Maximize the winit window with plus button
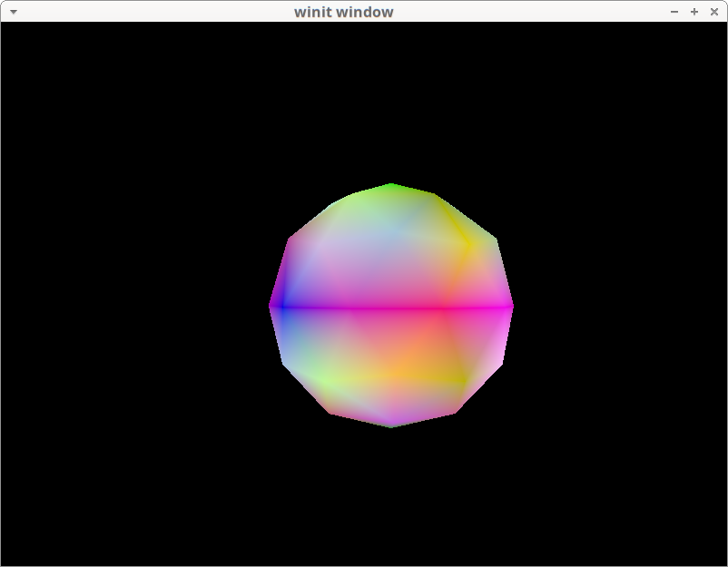This screenshot has height=567, width=728. (694, 12)
